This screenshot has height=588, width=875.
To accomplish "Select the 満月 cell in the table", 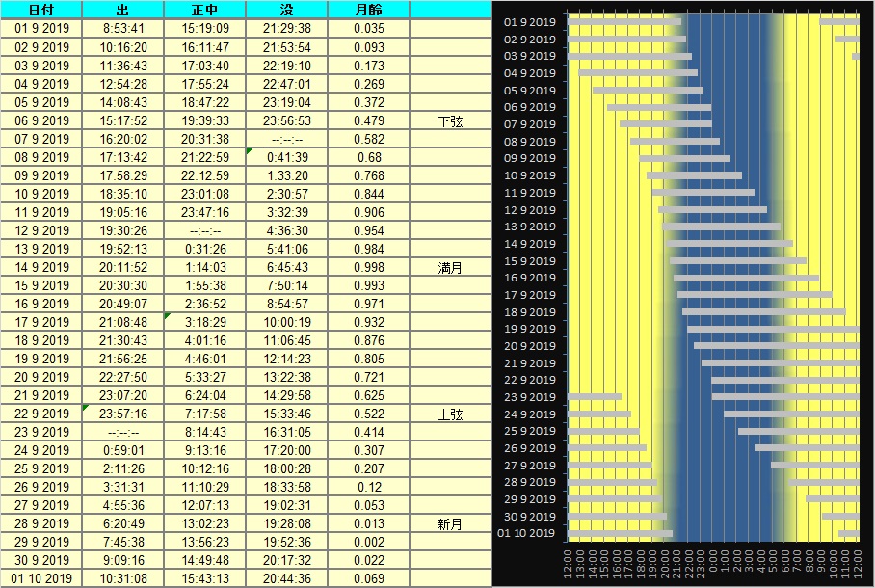I will [450, 267].
